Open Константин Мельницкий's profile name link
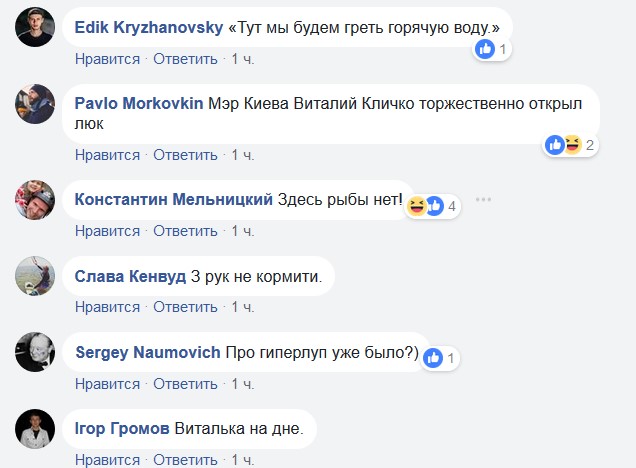This screenshot has height=468, width=636. point(174,200)
